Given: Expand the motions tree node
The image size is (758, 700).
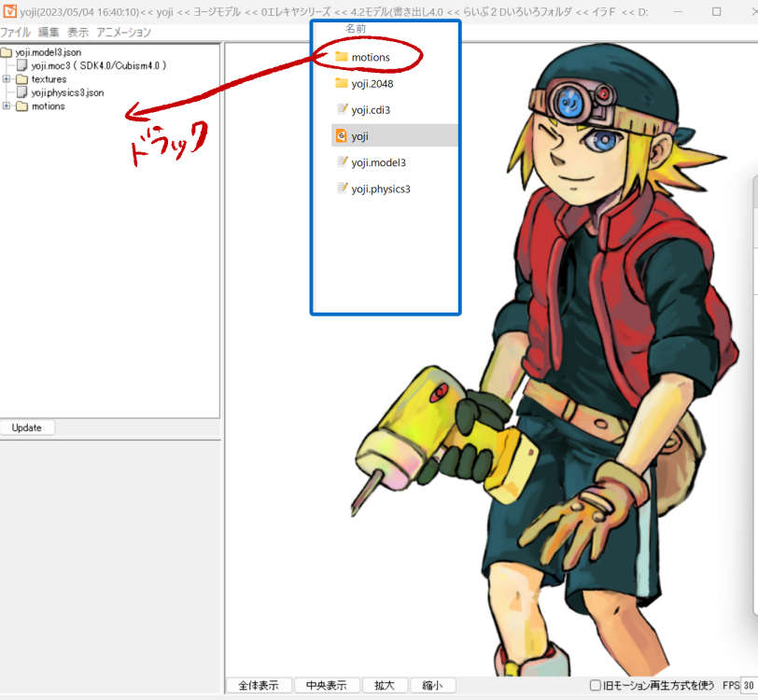Looking at the screenshot, I should (7, 105).
